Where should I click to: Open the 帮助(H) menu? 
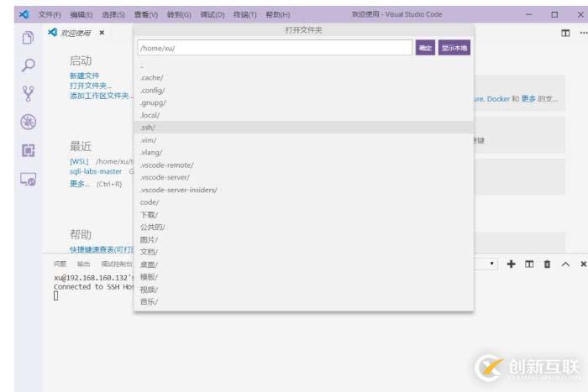278,14
